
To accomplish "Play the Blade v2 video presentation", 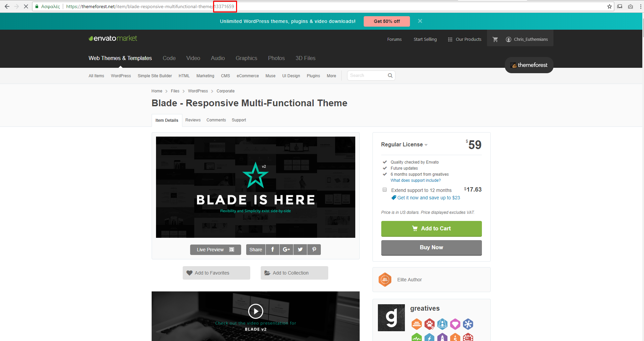I will coord(256,311).
